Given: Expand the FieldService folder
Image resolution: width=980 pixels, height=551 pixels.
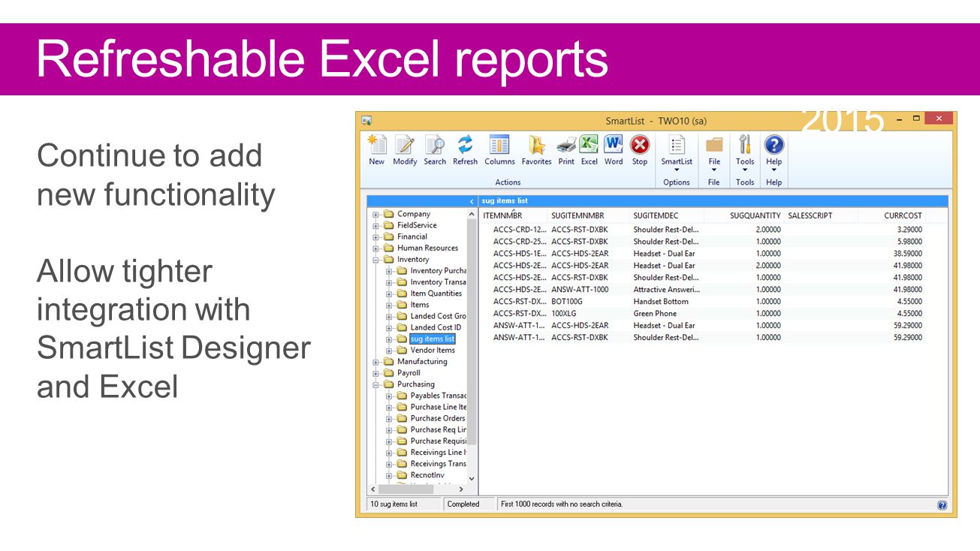Looking at the screenshot, I should click(x=375, y=226).
